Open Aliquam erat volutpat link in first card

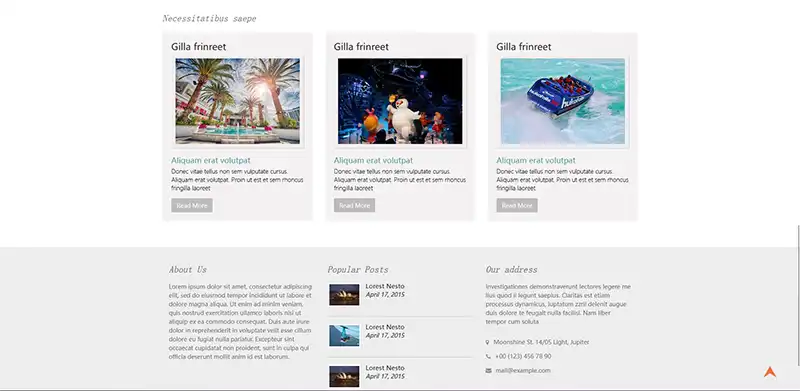[211, 160]
